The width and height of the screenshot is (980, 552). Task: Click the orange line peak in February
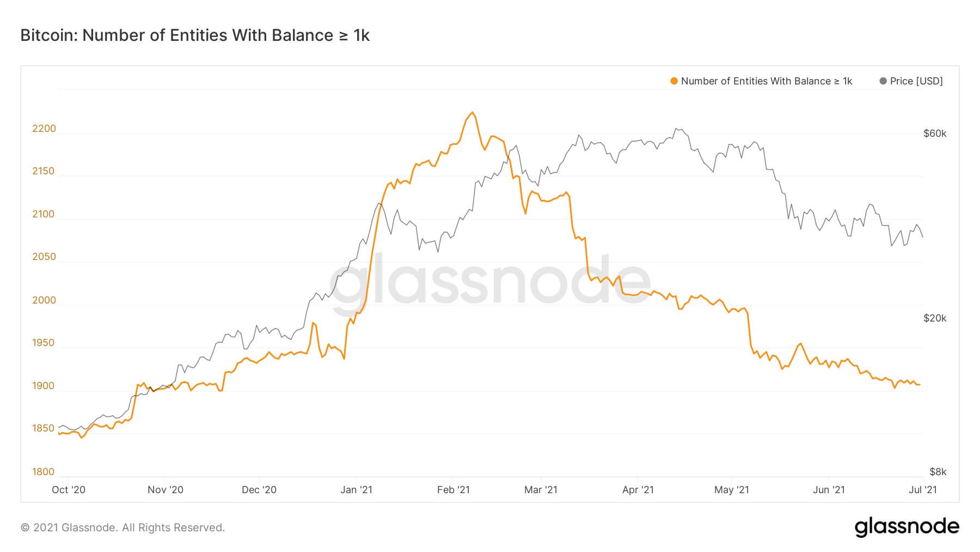472,113
